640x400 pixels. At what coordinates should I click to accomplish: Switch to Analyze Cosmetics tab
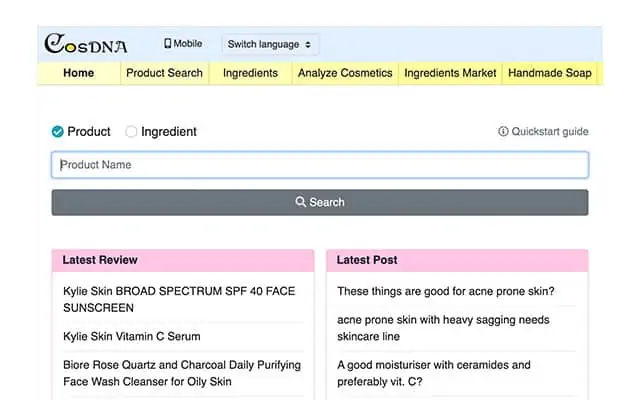(345, 73)
